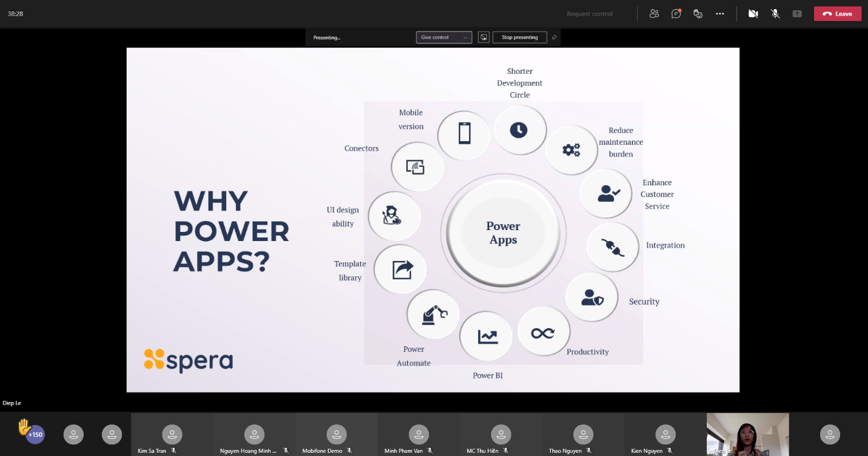The height and width of the screenshot is (456, 868).
Task: Click the meeting timer 38:28
Action: point(16,13)
